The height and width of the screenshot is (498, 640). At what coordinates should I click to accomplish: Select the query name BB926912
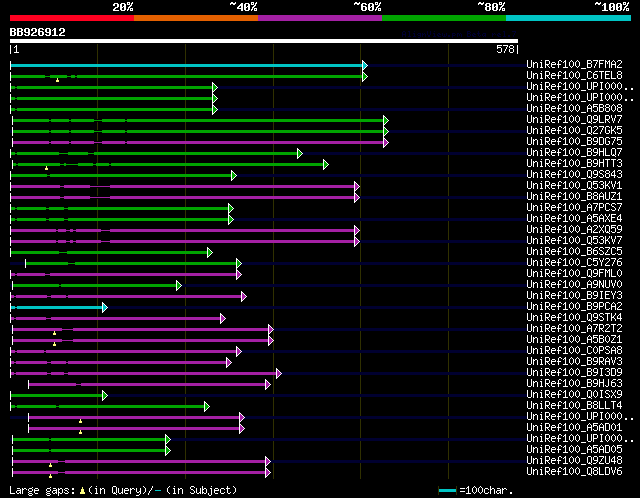38,32
